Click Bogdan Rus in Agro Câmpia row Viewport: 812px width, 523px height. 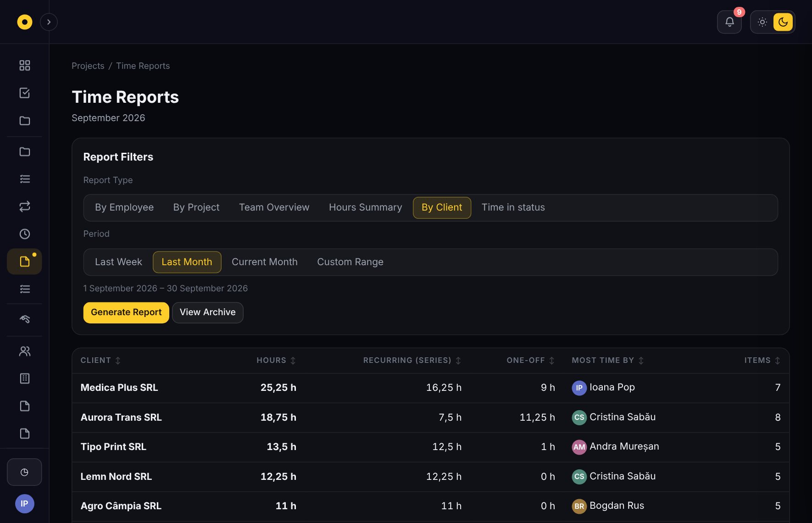pyautogui.click(x=617, y=506)
